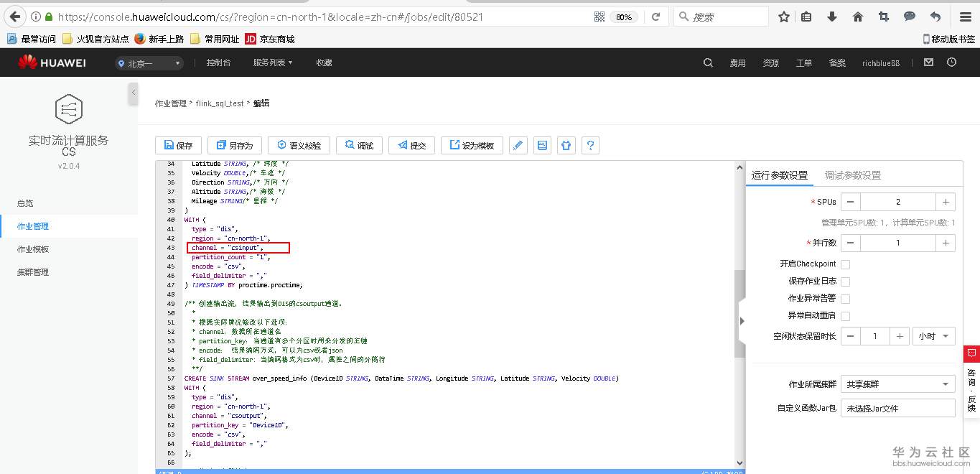
Task: Open 作业管理 in the left menu
Action: [33, 226]
